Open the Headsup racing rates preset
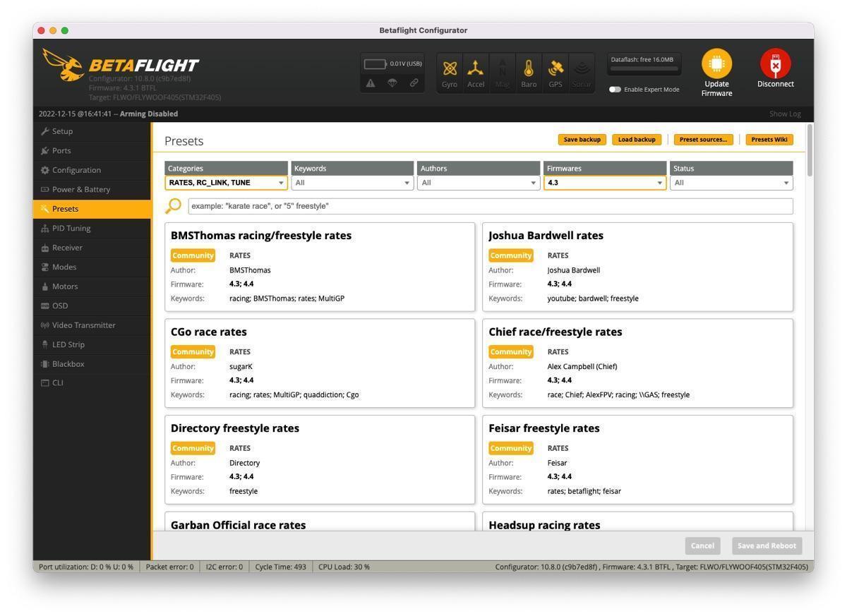847x616 pixels. coord(637,521)
